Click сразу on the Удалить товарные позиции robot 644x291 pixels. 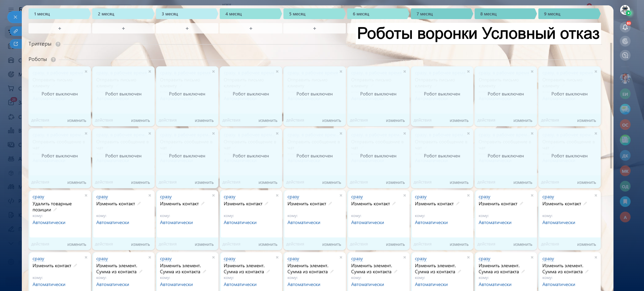39,197
